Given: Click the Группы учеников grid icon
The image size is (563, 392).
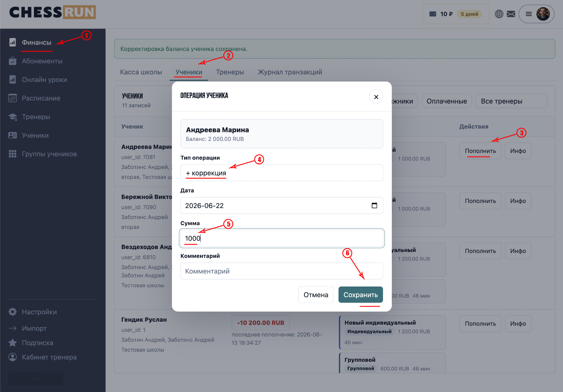Looking at the screenshot, I should tap(12, 154).
